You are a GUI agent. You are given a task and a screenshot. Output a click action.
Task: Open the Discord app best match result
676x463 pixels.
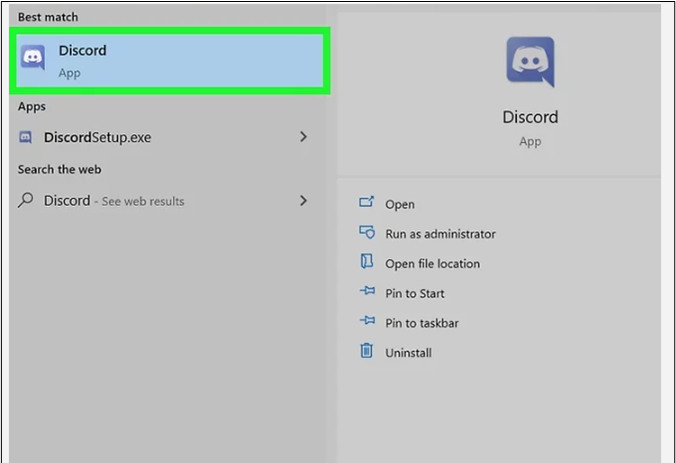(170, 61)
